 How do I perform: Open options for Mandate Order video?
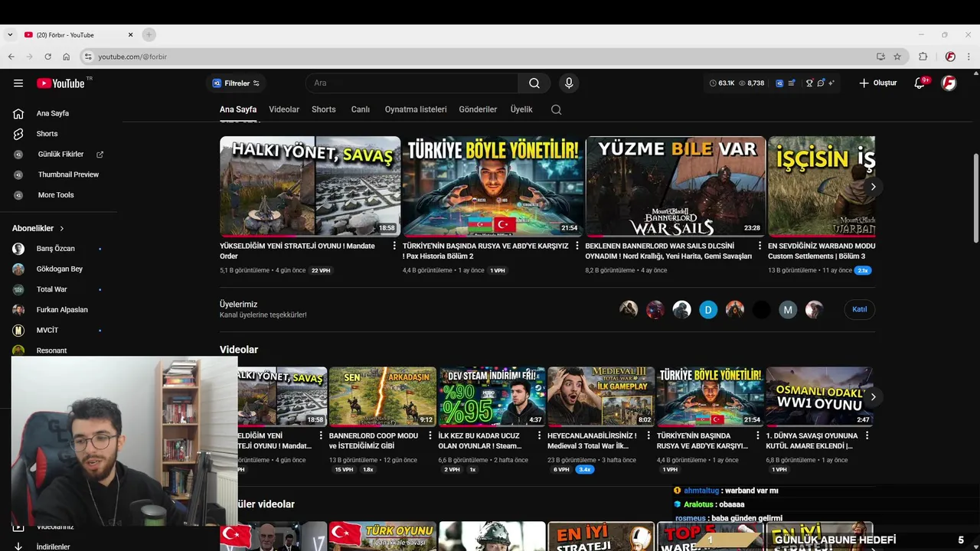[394, 246]
